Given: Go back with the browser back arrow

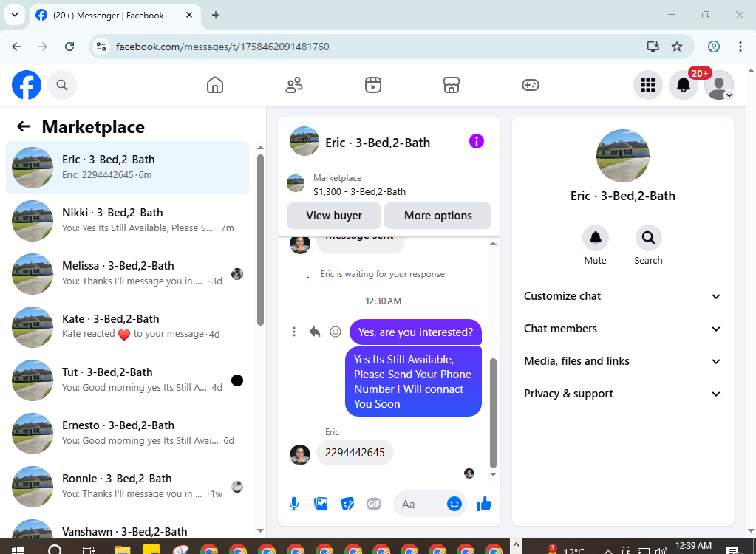Looking at the screenshot, I should [16, 47].
